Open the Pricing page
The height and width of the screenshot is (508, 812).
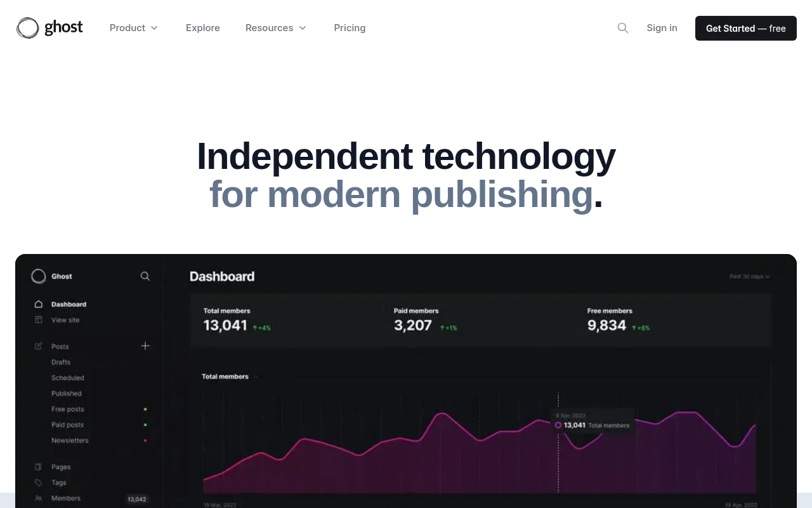(350, 28)
